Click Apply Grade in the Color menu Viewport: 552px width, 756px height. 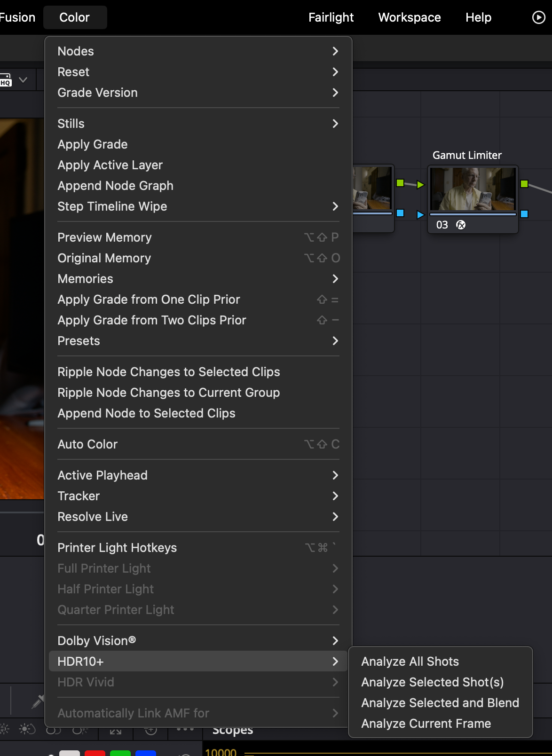click(x=93, y=144)
